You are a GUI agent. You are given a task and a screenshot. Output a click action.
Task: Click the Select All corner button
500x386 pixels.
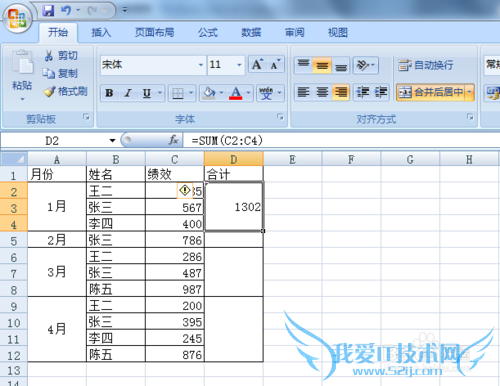tap(14, 159)
